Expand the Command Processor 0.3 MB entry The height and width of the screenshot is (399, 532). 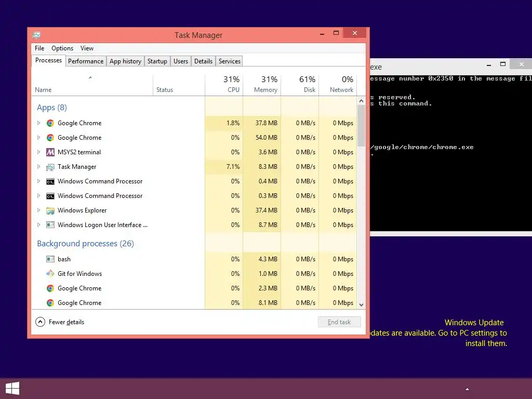38,196
